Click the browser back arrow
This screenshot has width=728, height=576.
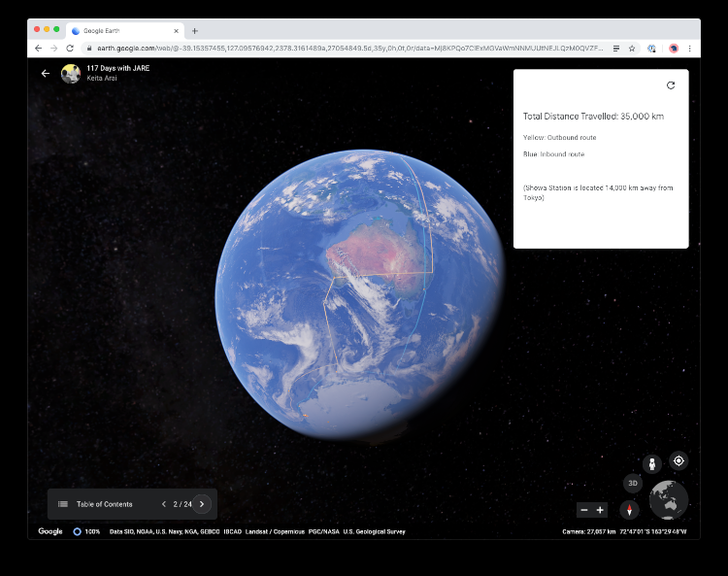point(38,49)
